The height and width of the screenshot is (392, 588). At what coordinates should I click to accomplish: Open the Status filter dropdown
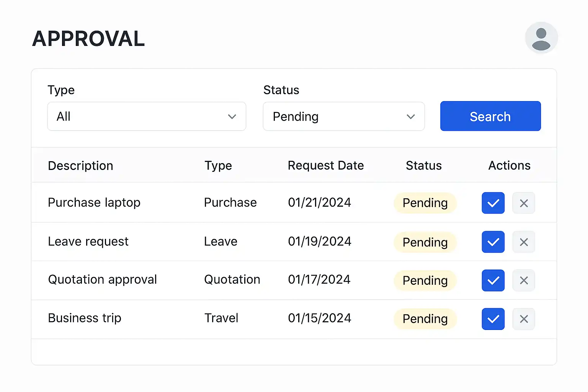[344, 116]
